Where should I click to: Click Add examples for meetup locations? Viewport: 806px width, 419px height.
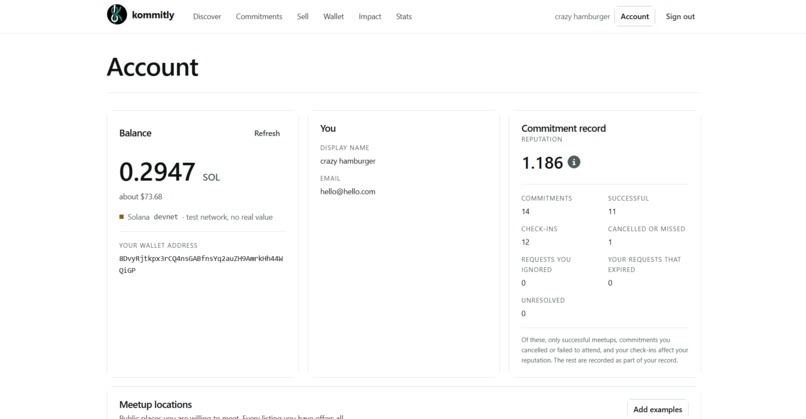click(x=657, y=409)
